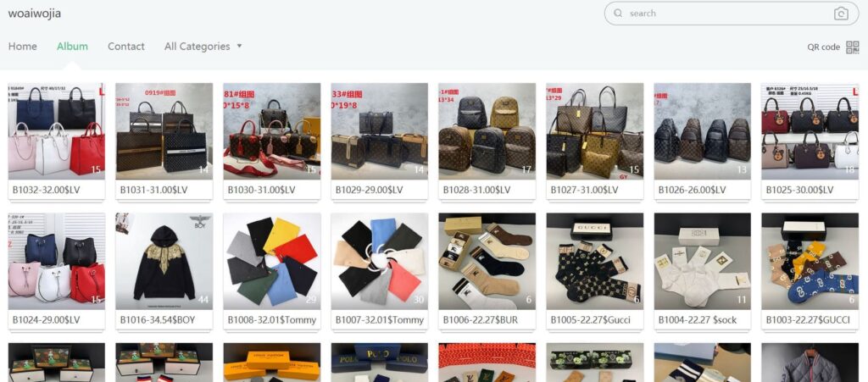Screen dimensions: 868x382
Task: Go to the Home tab
Action: tap(23, 47)
